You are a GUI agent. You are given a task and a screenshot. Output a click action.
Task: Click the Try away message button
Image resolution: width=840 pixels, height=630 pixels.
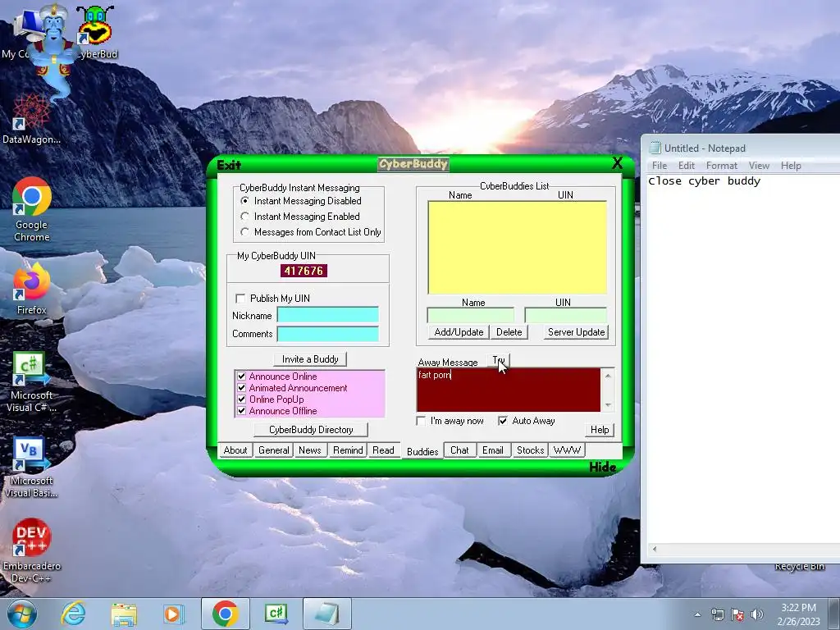pyautogui.click(x=499, y=361)
